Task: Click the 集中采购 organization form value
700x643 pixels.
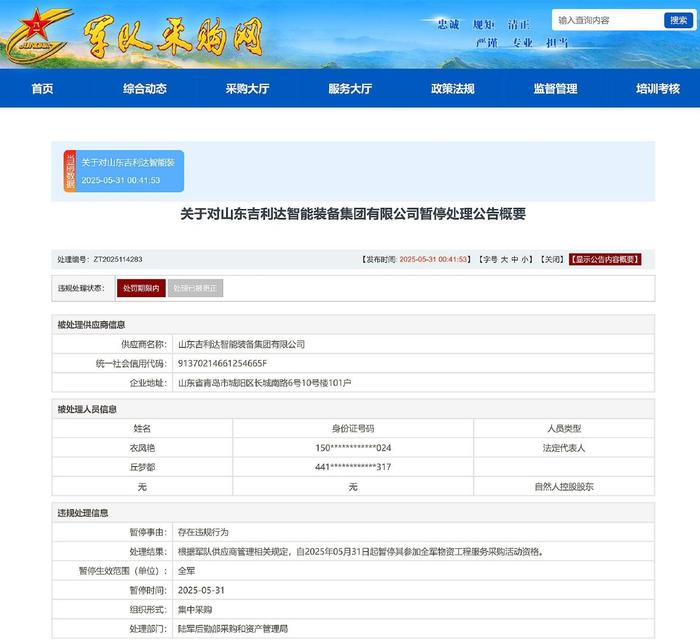Action: (195, 610)
